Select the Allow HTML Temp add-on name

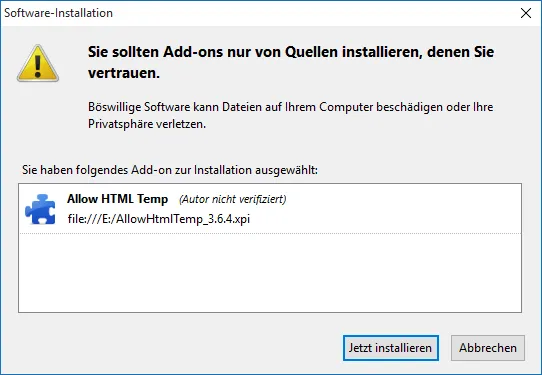click(x=118, y=199)
